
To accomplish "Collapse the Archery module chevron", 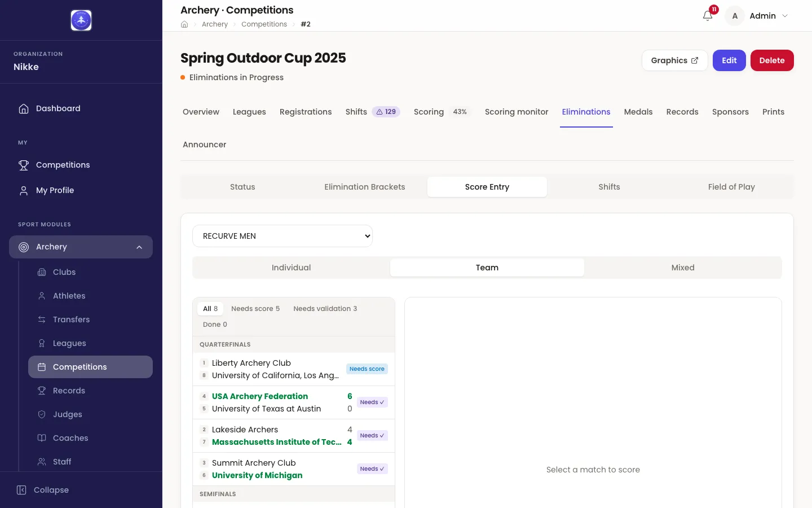I will (x=139, y=247).
